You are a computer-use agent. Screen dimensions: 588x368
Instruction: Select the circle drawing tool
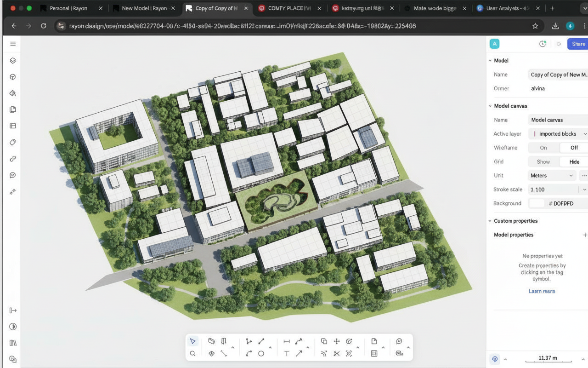261,353
